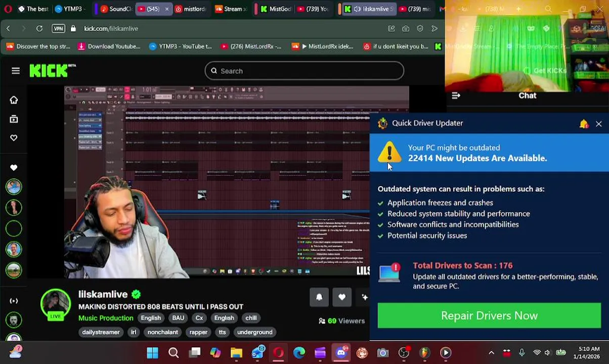The width and height of the screenshot is (609, 364).
Task: Click 'Total Drivers to Scan : 176' text
Action: click(x=463, y=265)
